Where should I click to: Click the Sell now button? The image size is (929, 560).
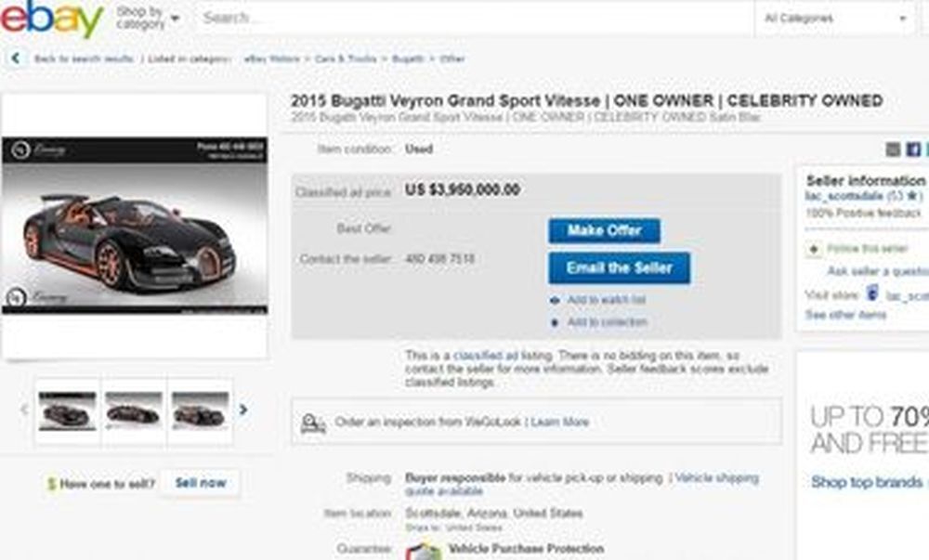point(201,483)
